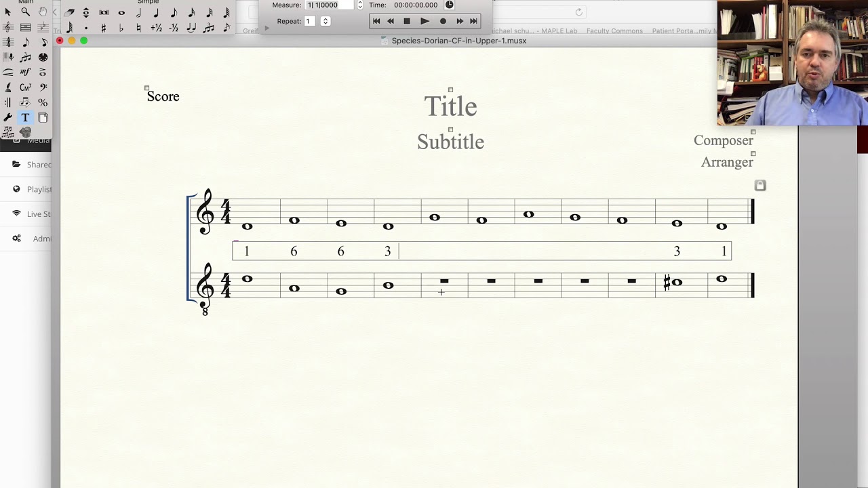
Task: Click the Arranger text block
Action: (727, 162)
